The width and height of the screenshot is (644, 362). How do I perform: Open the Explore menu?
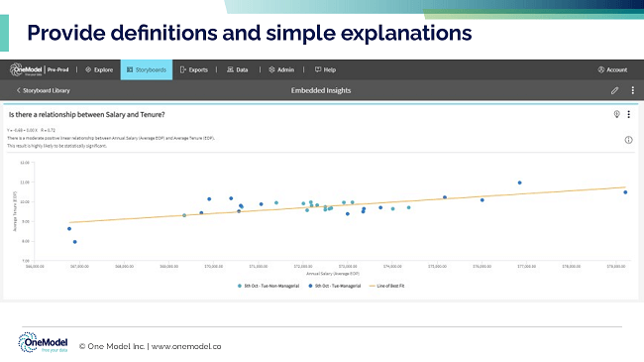[99, 70]
